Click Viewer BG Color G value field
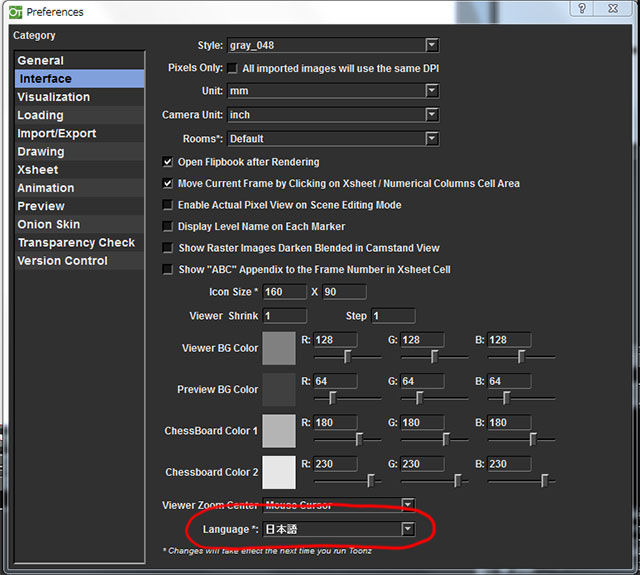Image resolution: width=640 pixels, height=575 pixels. (422, 340)
